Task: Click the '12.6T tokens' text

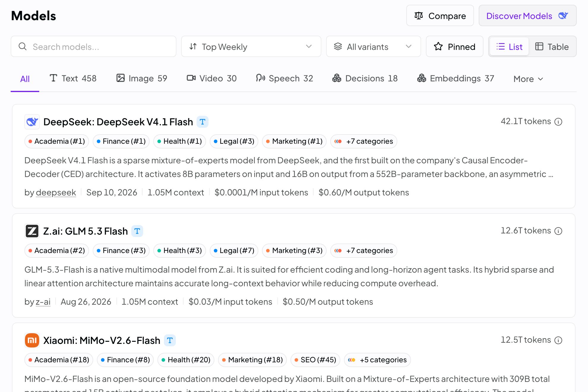Action: click(526, 231)
